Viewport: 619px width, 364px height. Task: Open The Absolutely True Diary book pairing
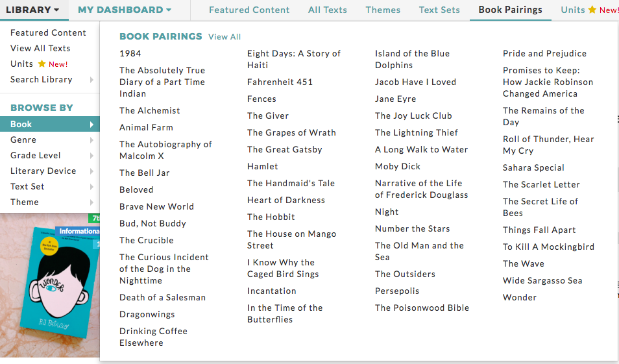[162, 82]
